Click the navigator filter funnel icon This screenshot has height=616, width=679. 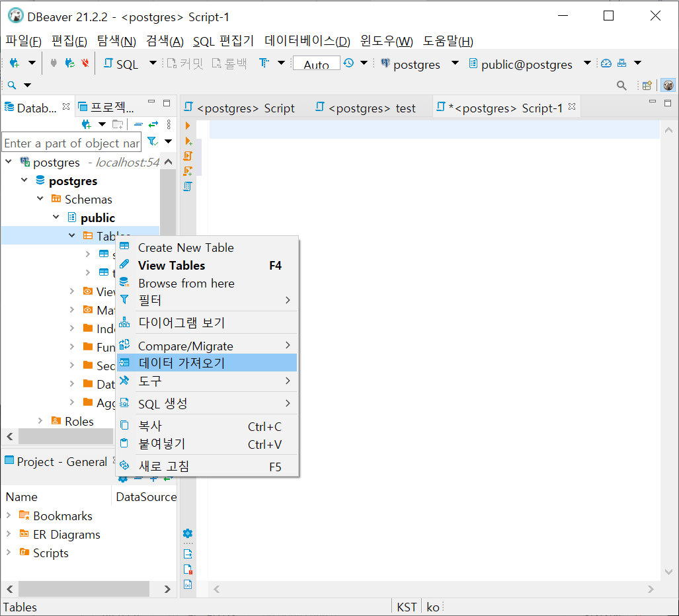click(153, 141)
